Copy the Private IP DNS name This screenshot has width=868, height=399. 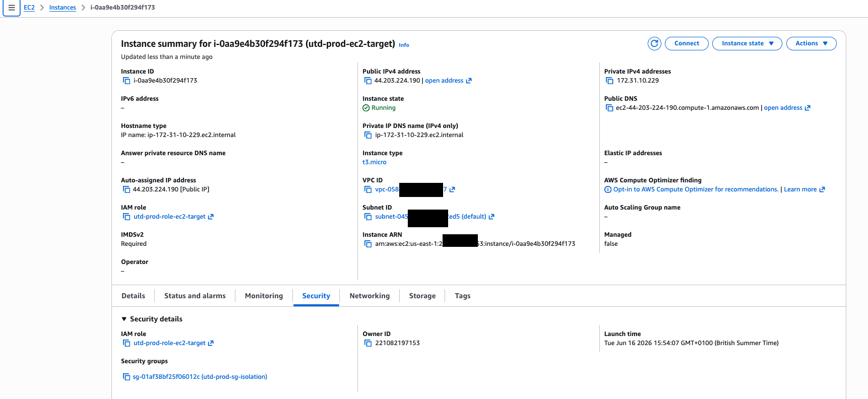point(368,135)
